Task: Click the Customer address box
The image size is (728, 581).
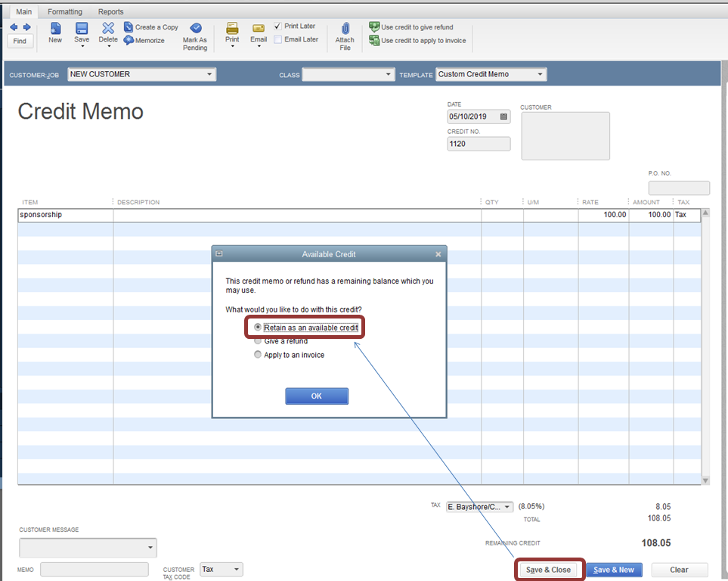Action: click(565, 135)
